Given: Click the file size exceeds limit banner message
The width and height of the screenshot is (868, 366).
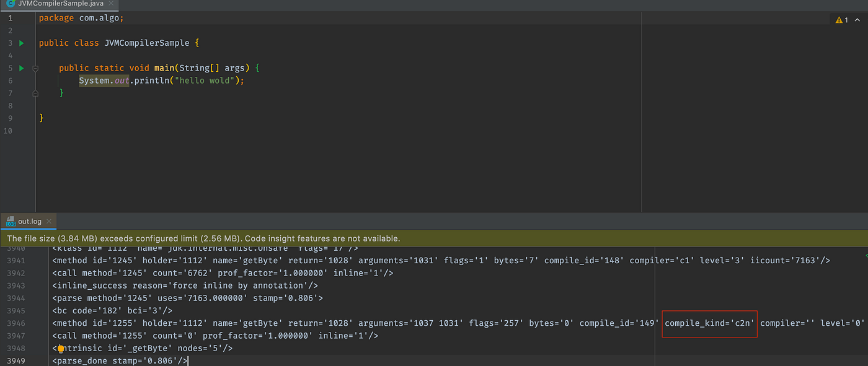Looking at the screenshot, I should (x=203, y=238).
